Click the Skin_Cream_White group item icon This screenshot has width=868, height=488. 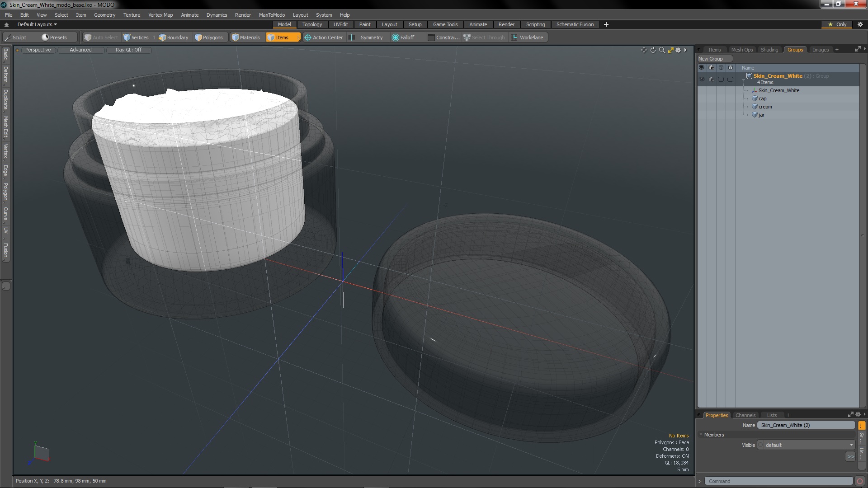749,76
